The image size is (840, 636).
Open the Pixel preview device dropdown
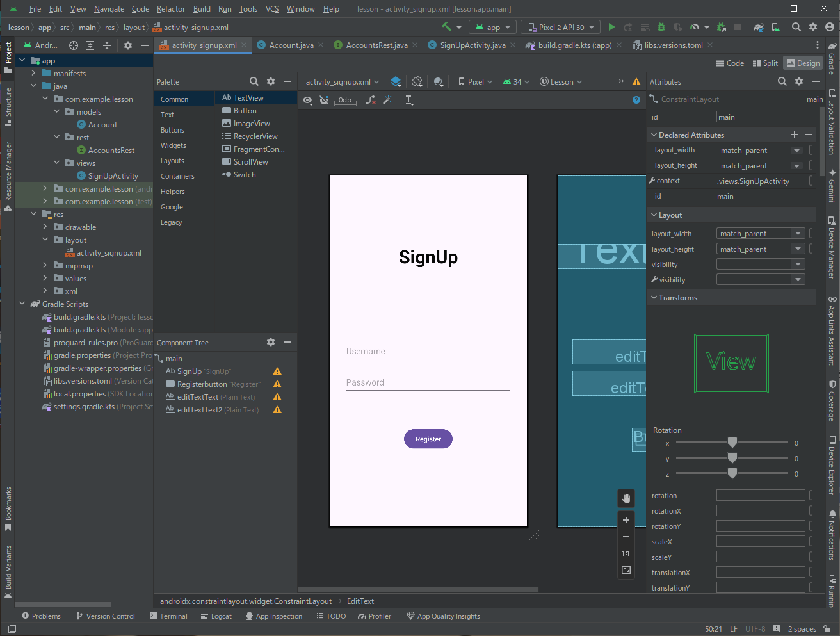click(476, 81)
